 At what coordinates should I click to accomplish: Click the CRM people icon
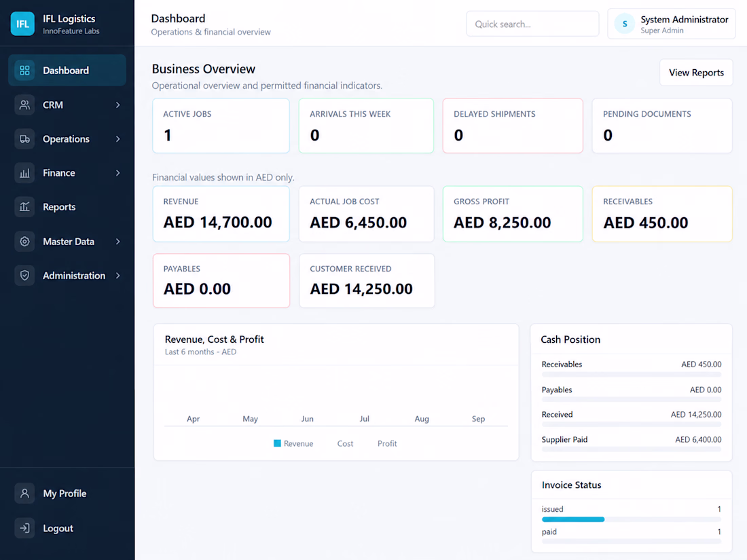click(24, 105)
